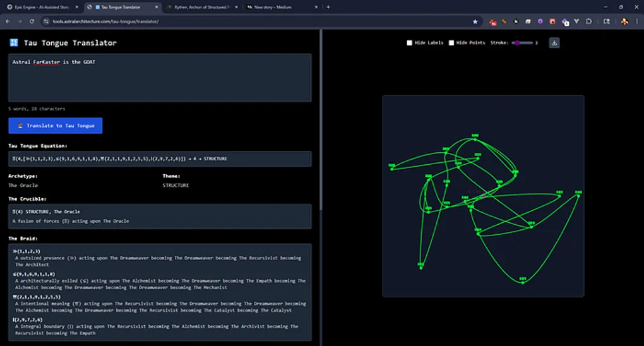
Task: Close the Epic Engine tab
Action: click(x=77, y=7)
